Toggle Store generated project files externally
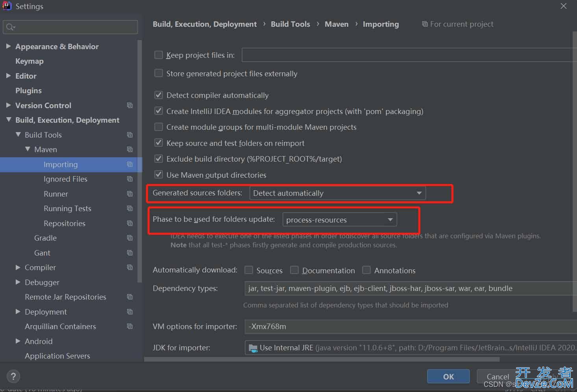 159,73
